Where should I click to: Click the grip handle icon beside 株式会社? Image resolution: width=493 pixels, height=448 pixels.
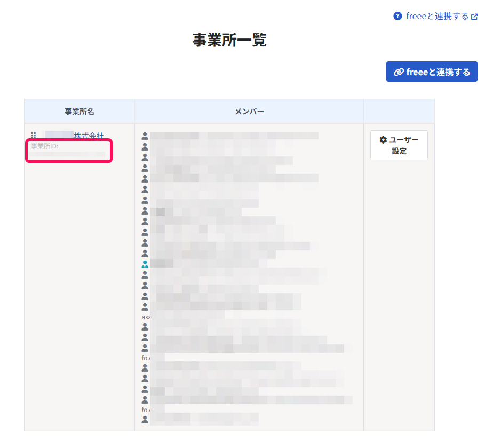(33, 135)
